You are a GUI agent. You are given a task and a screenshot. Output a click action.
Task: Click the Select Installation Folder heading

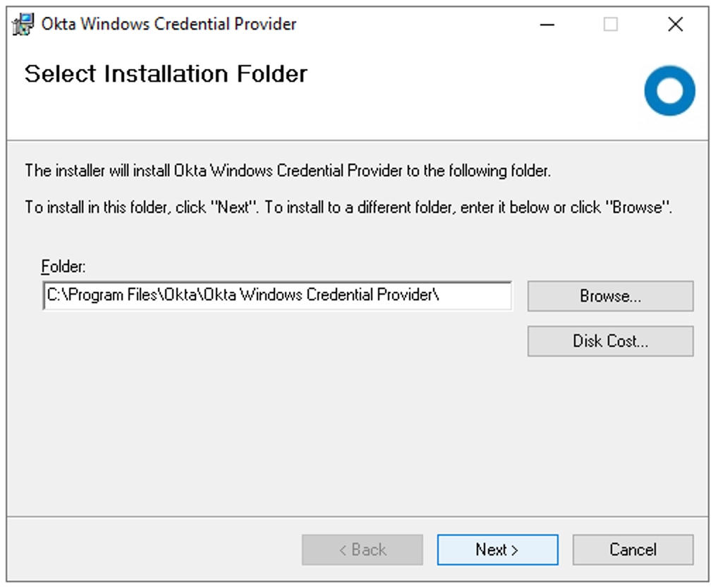tap(166, 74)
